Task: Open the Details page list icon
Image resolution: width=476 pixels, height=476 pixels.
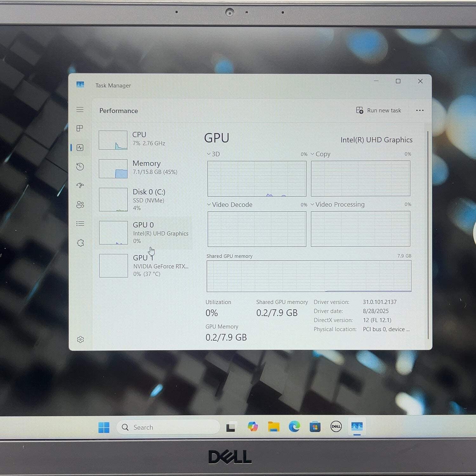Action: [x=80, y=224]
